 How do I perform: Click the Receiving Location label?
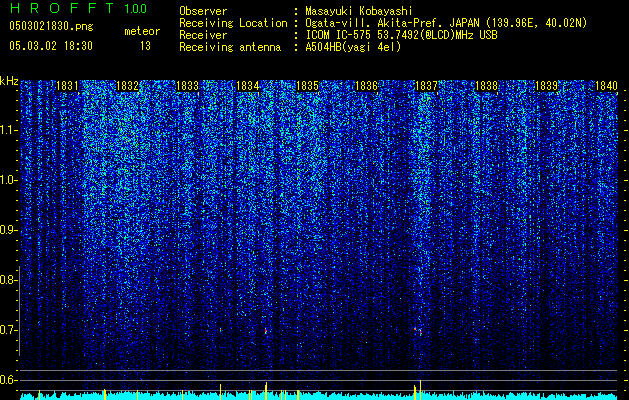pos(233,23)
